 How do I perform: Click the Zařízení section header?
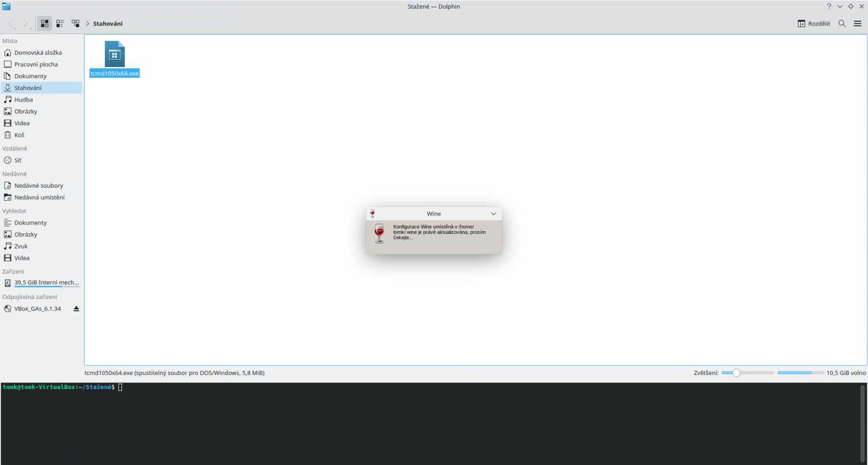pyautogui.click(x=13, y=271)
